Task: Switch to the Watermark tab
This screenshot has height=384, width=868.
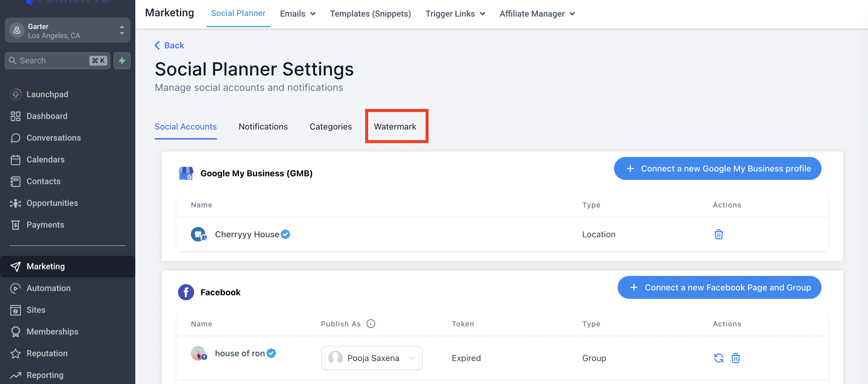Action: click(395, 127)
